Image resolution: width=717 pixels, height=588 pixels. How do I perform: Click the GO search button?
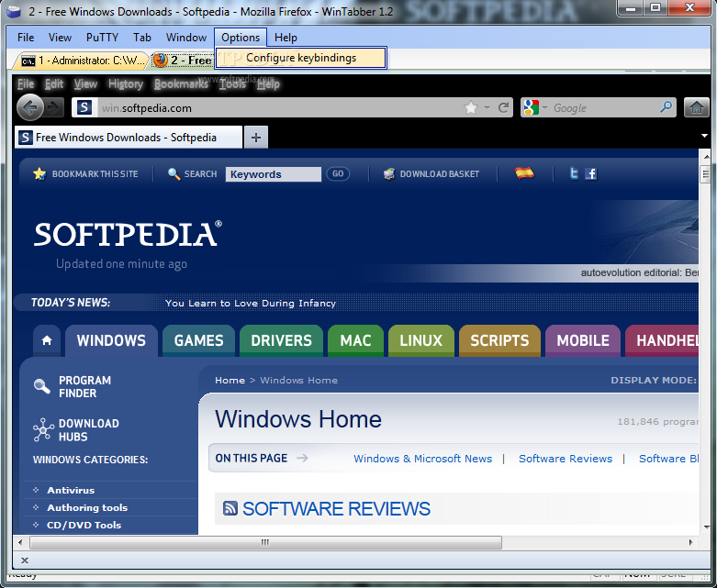click(338, 173)
